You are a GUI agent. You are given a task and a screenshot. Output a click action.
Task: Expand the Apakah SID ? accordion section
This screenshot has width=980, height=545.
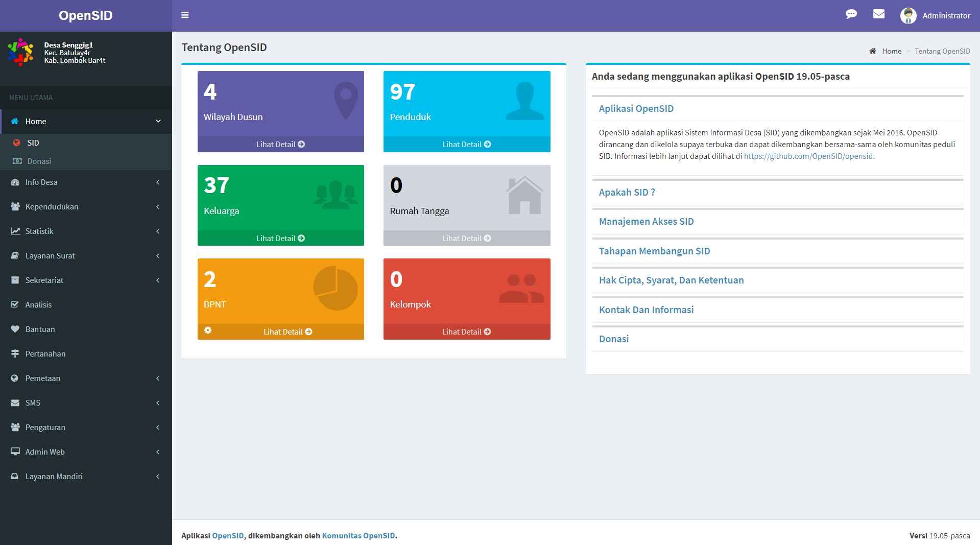627,193
